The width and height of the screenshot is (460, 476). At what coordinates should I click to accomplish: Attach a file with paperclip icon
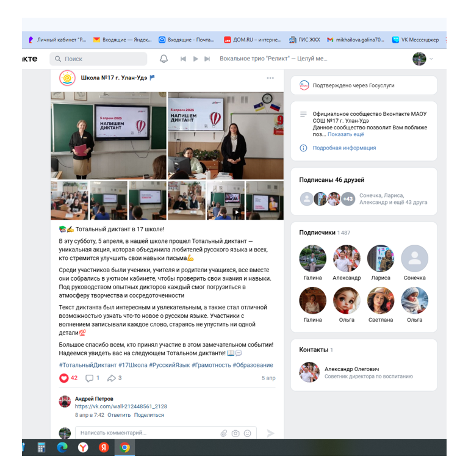coord(224,433)
